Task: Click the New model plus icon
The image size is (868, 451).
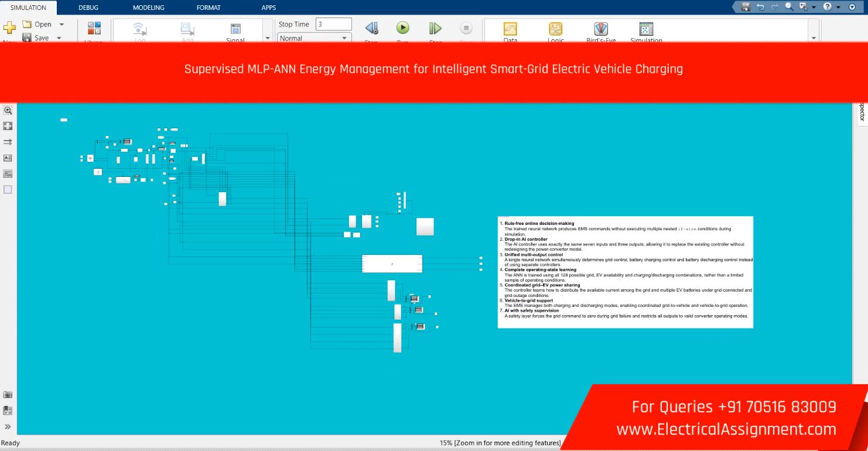Action: click(x=9, y=28)
